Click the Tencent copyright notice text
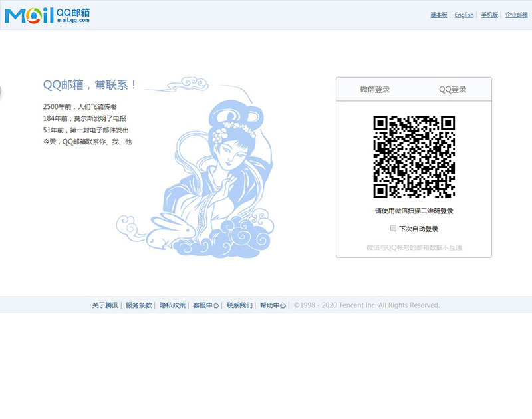Viewport: 532px width, 419px height. coord(366,305)
